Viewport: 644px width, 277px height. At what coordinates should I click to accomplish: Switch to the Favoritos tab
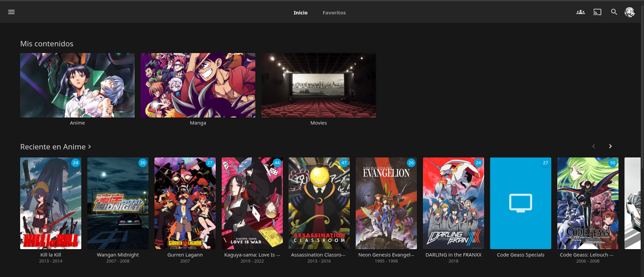point(334,13)
